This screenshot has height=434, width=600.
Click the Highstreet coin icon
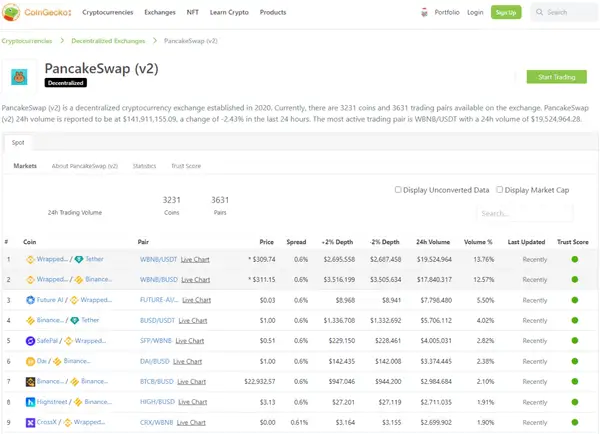(30, 402)
